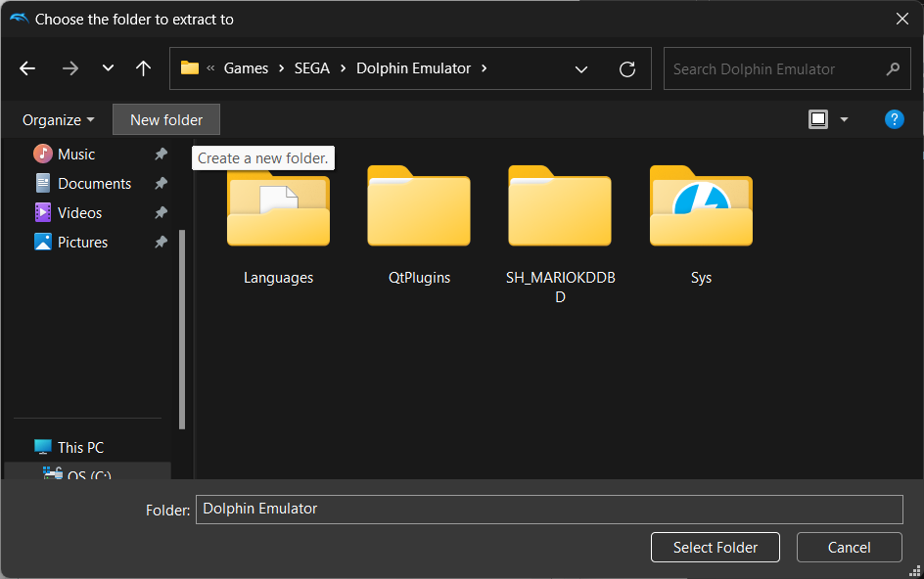Go forward with the right arrow button
The image size is (924, 579).
click(x=70, y=68)
